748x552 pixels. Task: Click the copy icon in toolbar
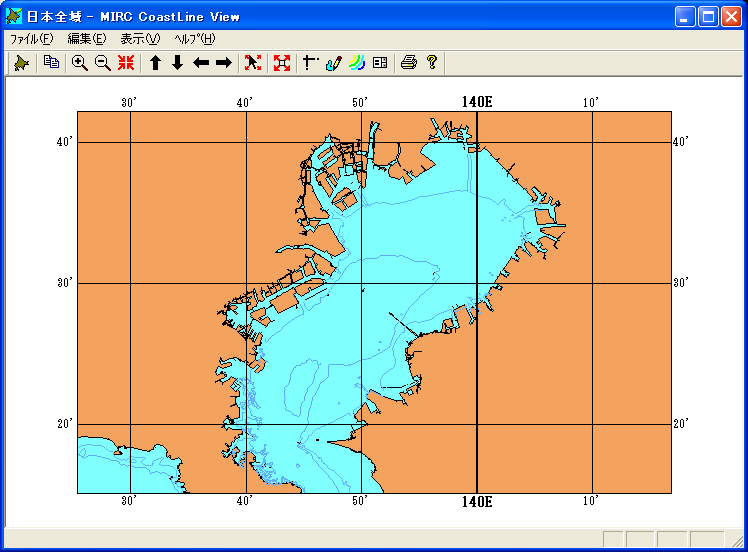51,63
